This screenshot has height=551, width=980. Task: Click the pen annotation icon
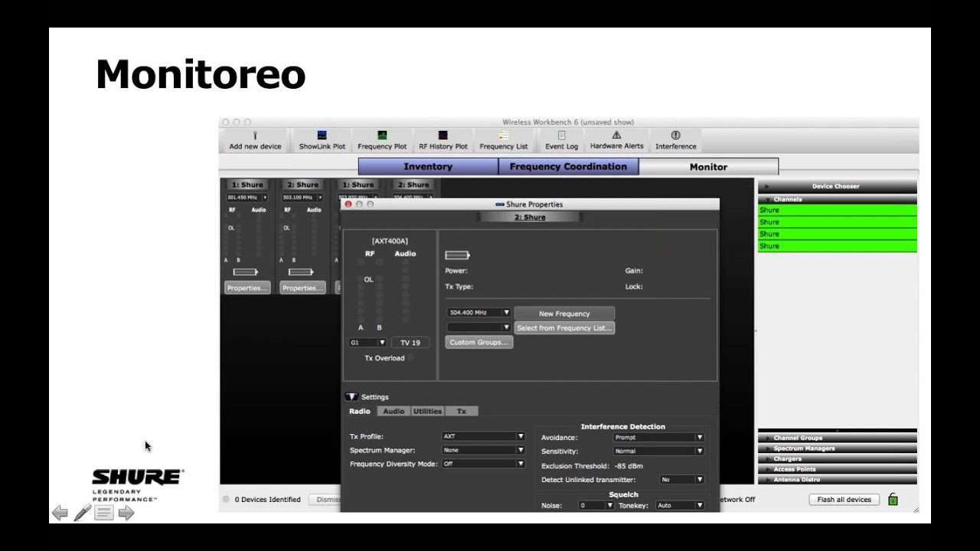coord(82,513)
